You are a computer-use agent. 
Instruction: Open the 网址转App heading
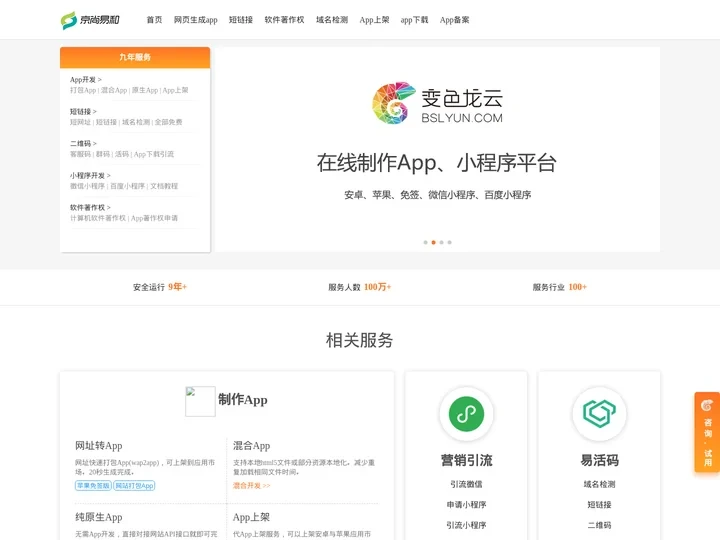(x=99, y=445)
